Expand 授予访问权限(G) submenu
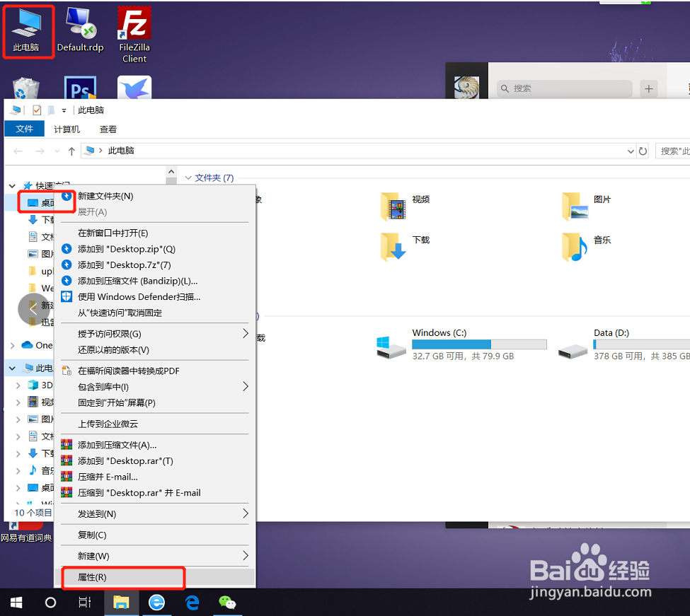 (x=154, y=334)
